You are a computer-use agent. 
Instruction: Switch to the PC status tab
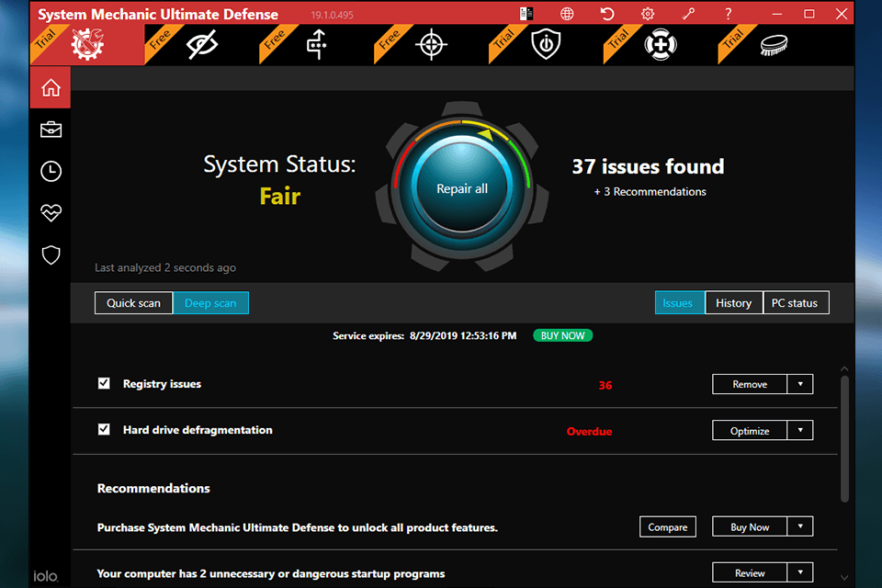point(796,302)
